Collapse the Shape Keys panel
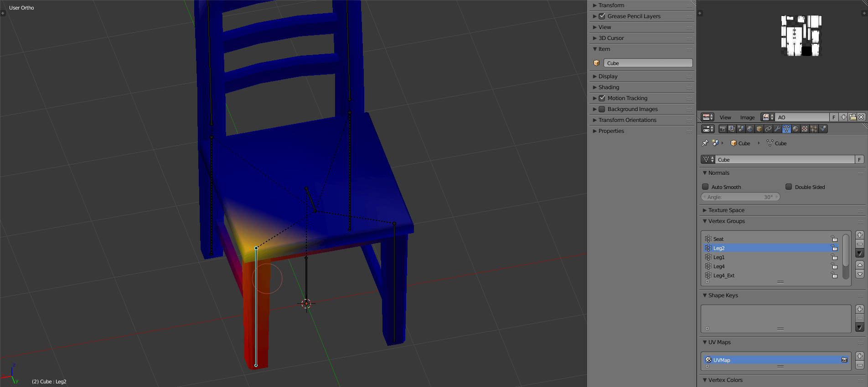The image size is (868, 387). coord(723,295)
